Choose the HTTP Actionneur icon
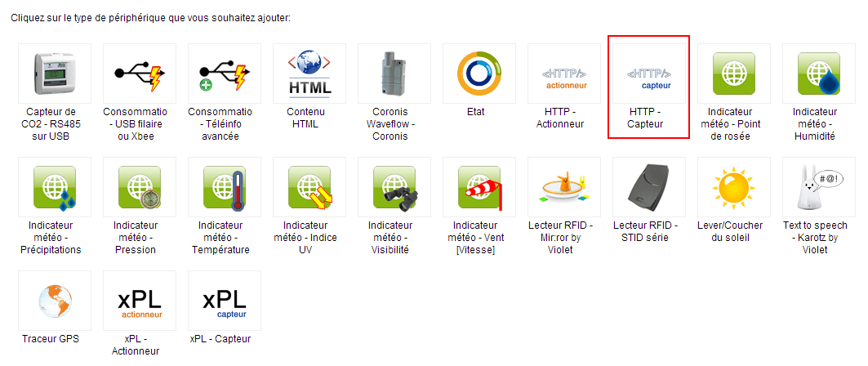Image resolution: width=868 pixels, height=366 pixels. pyautogui.click(x=564, y=74)
